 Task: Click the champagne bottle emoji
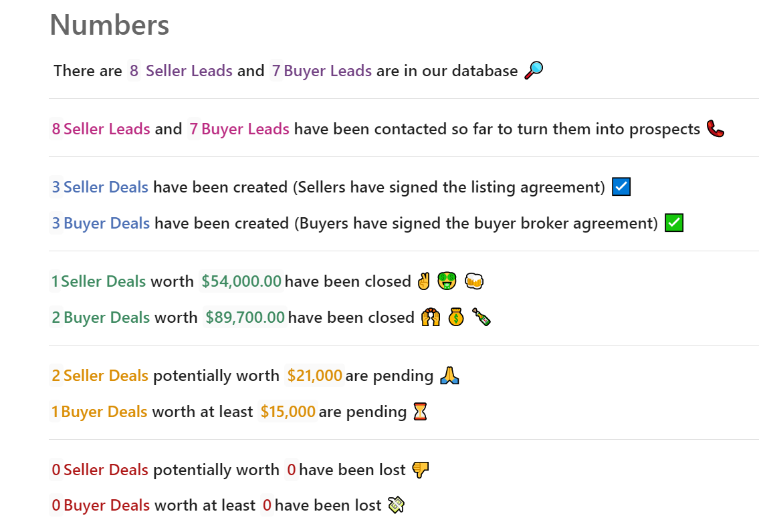(481, 317)
